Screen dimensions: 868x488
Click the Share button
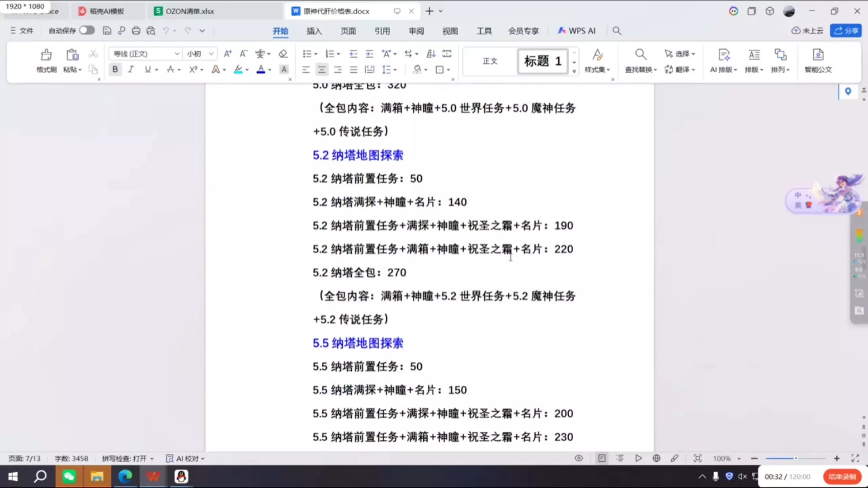click(846, 30)
